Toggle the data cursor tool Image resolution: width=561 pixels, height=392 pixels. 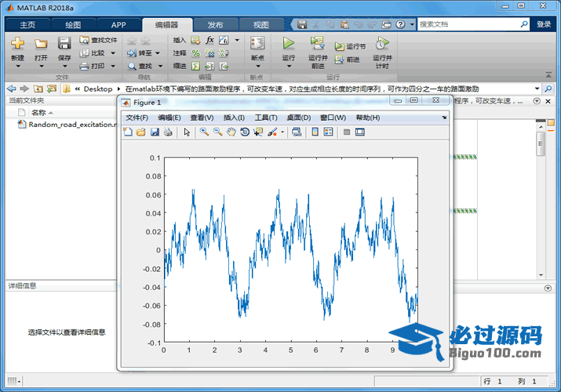258,132
